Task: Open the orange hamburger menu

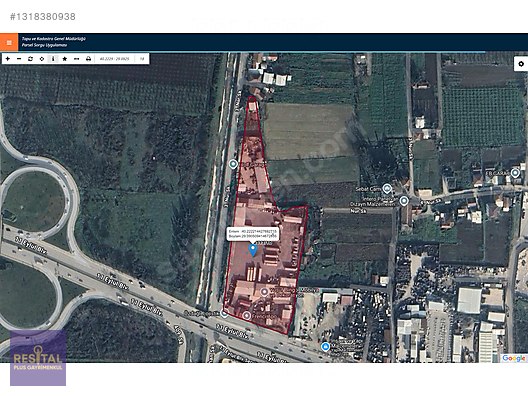Action: [x=9, y=42]
